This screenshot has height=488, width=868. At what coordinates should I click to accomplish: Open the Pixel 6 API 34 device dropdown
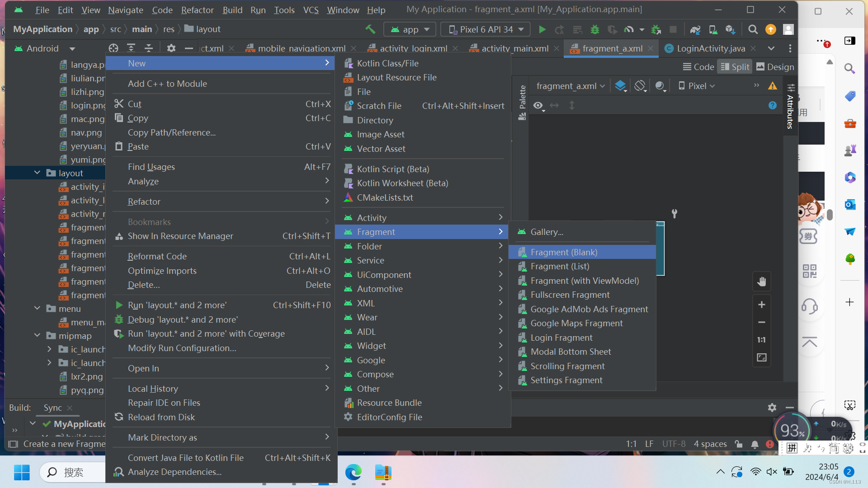pos(486,29)
